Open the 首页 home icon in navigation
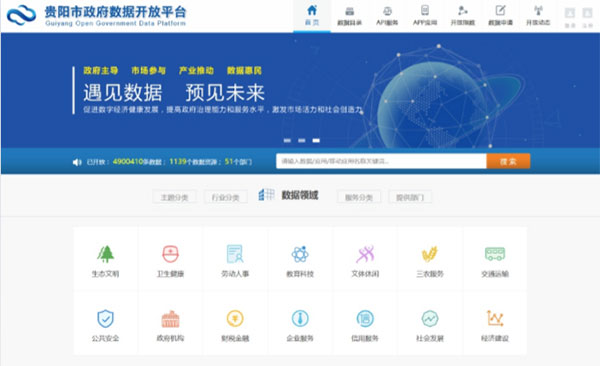This screenshot has height=366, width=600. [312, 10]
